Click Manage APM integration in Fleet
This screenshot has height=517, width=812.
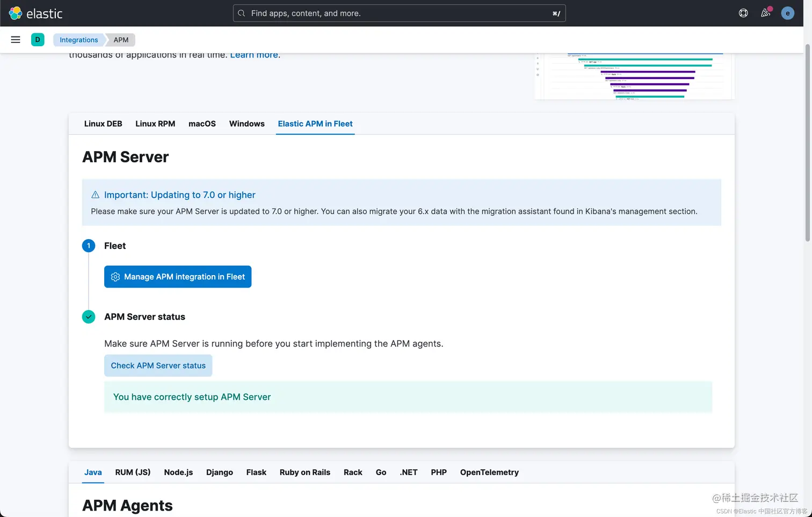click(x=178, y=277)
